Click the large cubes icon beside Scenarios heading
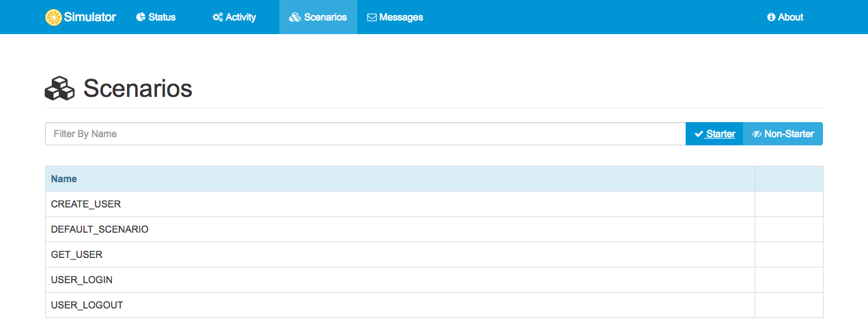Viewport: 868px width, 333px height. (59, 89)
